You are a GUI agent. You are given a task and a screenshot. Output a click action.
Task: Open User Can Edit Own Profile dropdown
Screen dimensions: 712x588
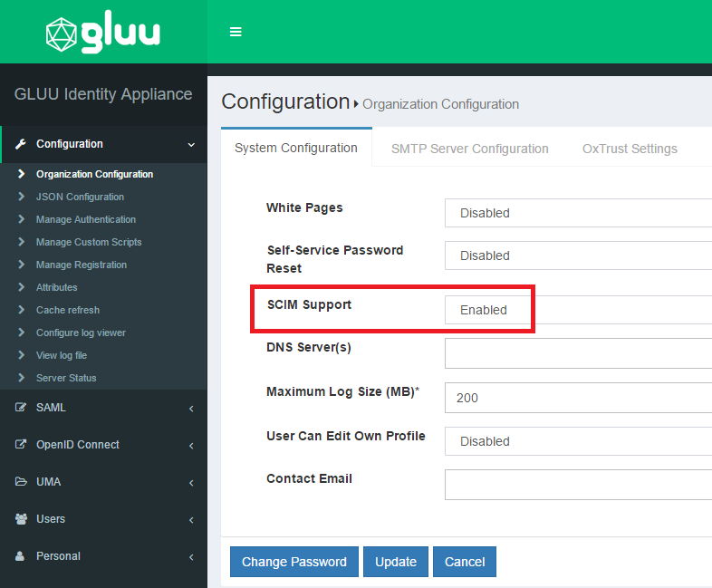click(x=578, y=441)
